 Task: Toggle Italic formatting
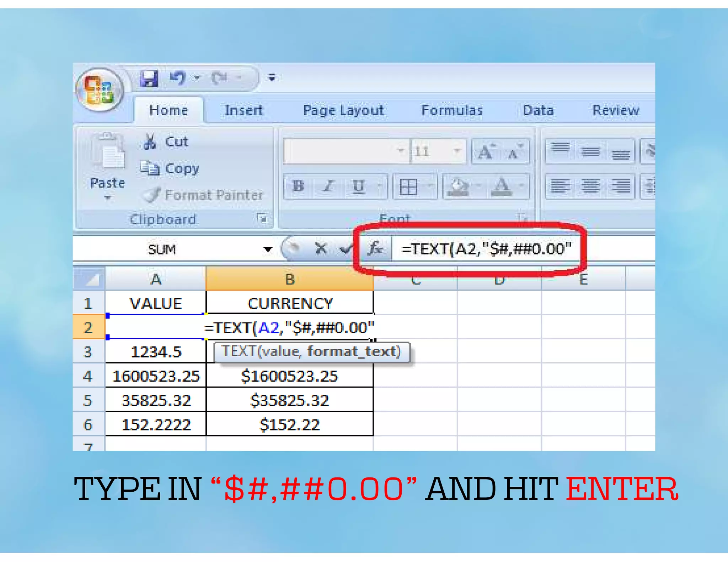pos(328,186)
